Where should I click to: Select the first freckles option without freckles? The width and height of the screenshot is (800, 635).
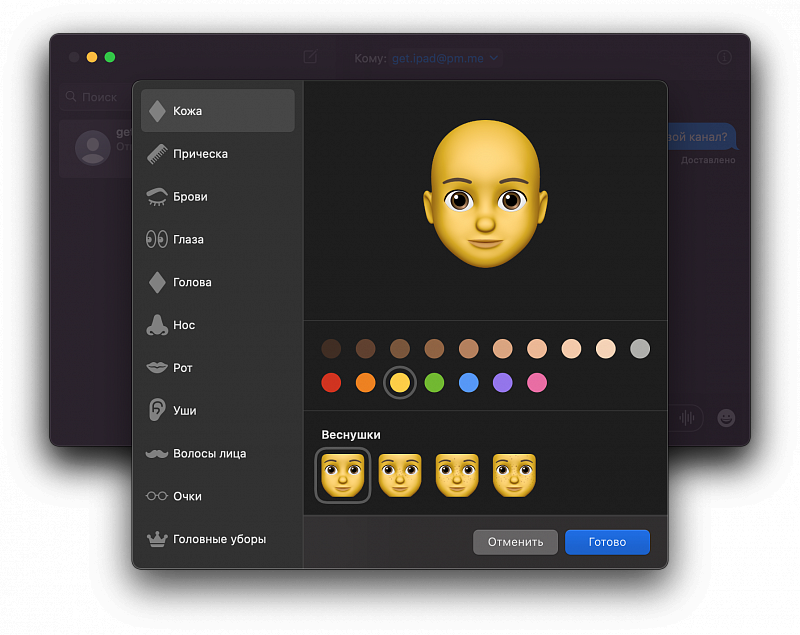tap(343, 475)
